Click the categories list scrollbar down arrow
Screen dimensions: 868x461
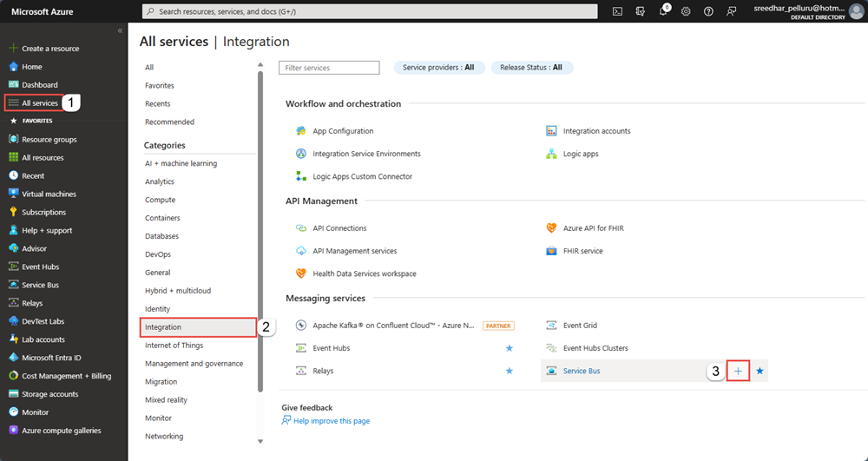tap(260, 441)
